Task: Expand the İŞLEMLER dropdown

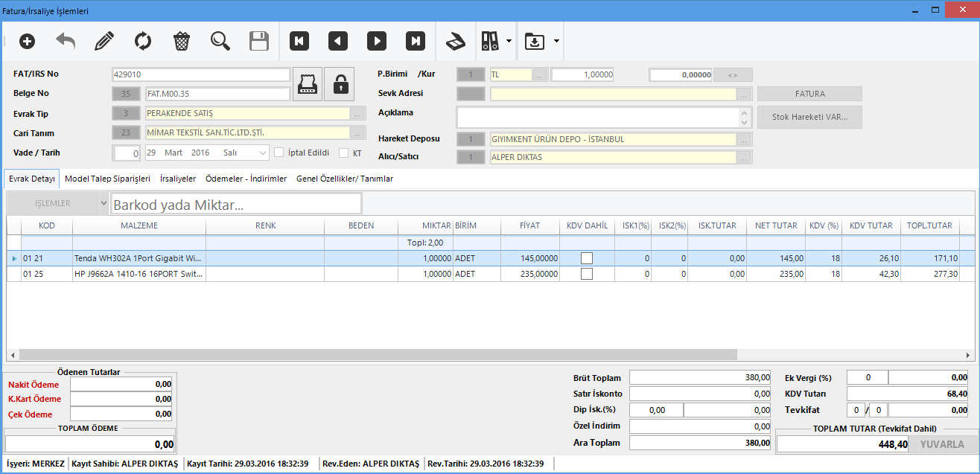Action: click(x=103, y=203)
